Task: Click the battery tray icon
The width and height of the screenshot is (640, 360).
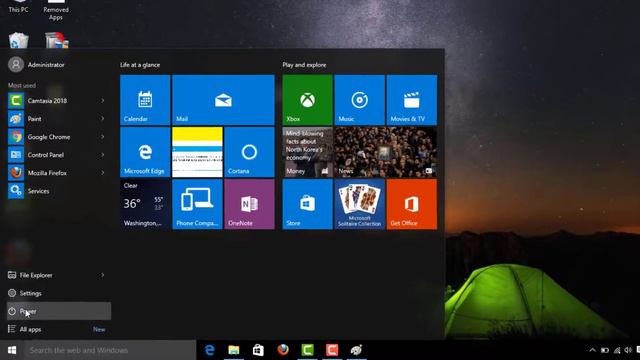Action: [x=605, y=350]
